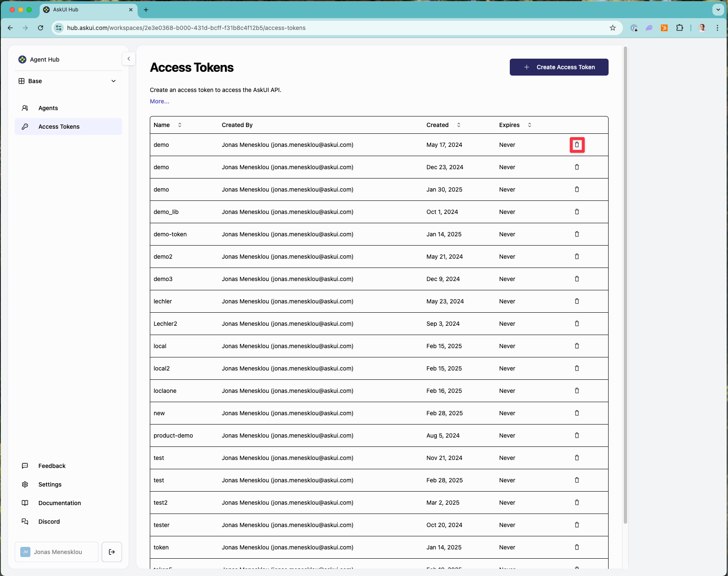728x576 pixels.
Task: Open Documentation via the book icon
Action: pyautogui.click(x=25, y=503)
